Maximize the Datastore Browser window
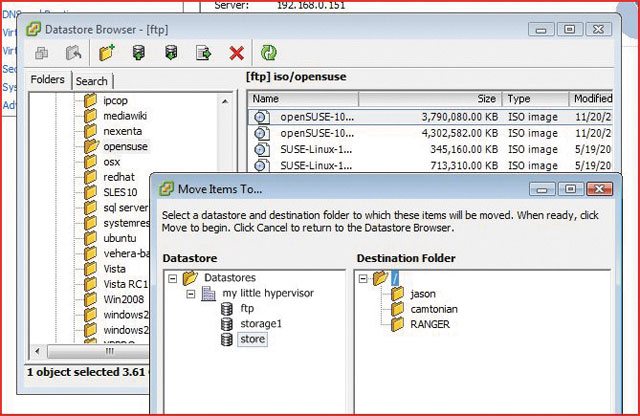The width and height of the screenshot is (640, 416). tap(569, 29)
